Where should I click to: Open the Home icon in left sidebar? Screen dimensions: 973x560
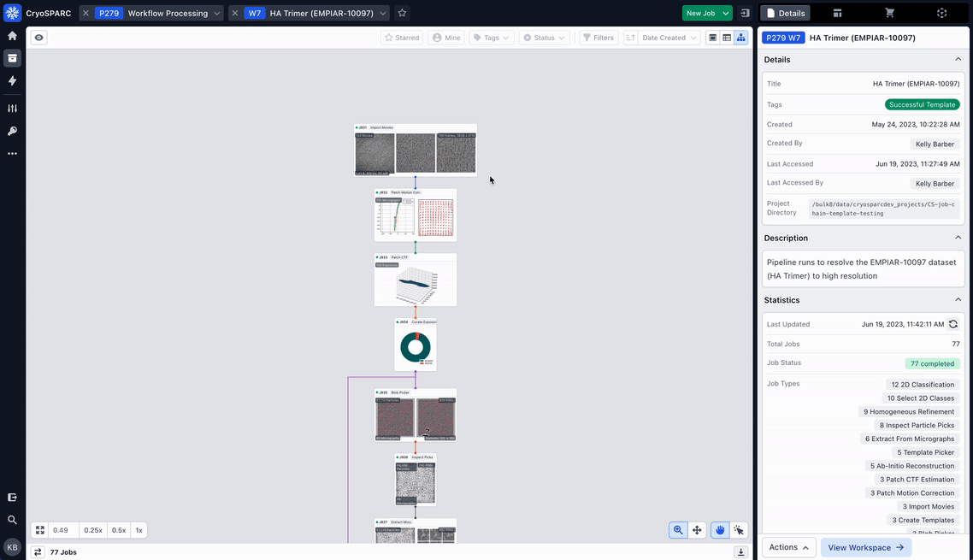click(x=12, y=36)
